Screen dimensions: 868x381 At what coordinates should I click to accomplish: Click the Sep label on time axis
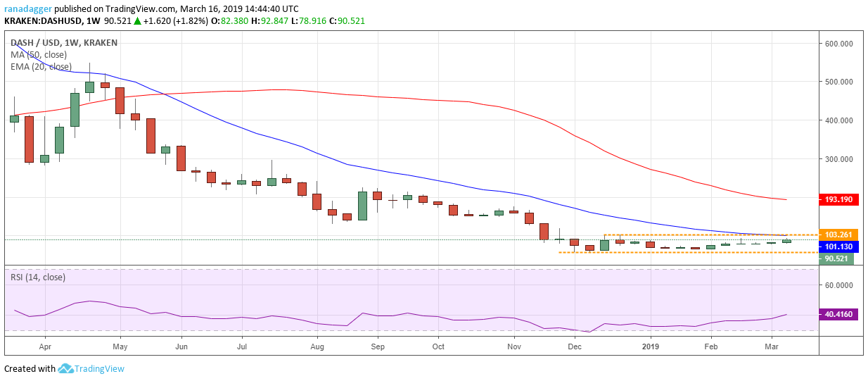pos(378,346)
